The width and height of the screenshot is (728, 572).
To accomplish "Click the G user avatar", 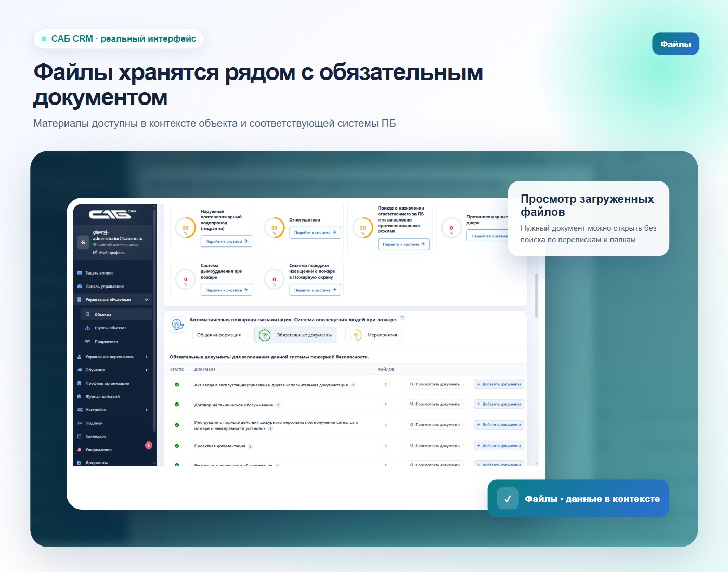I will pos(83,242).
